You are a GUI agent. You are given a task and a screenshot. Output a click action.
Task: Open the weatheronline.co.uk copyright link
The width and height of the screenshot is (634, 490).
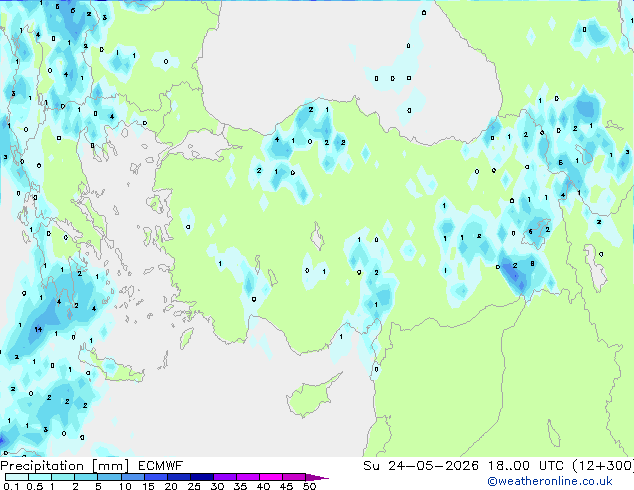tap(550, 481)
